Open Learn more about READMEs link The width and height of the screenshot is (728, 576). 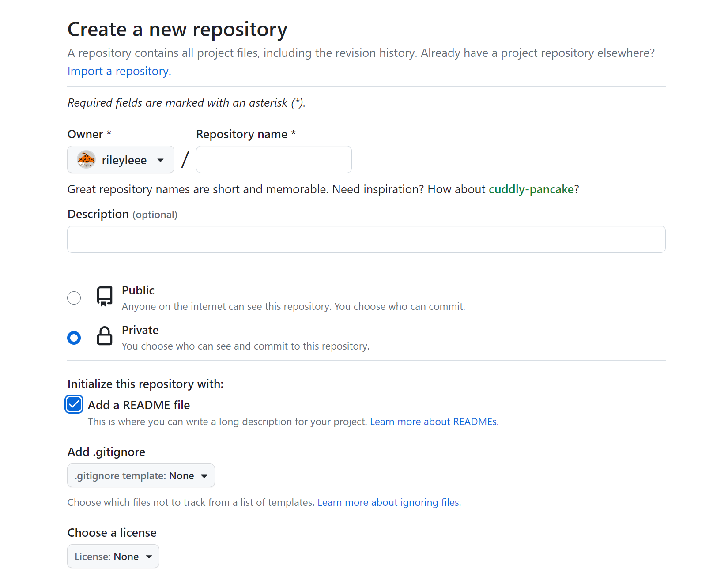coord(434,422)
